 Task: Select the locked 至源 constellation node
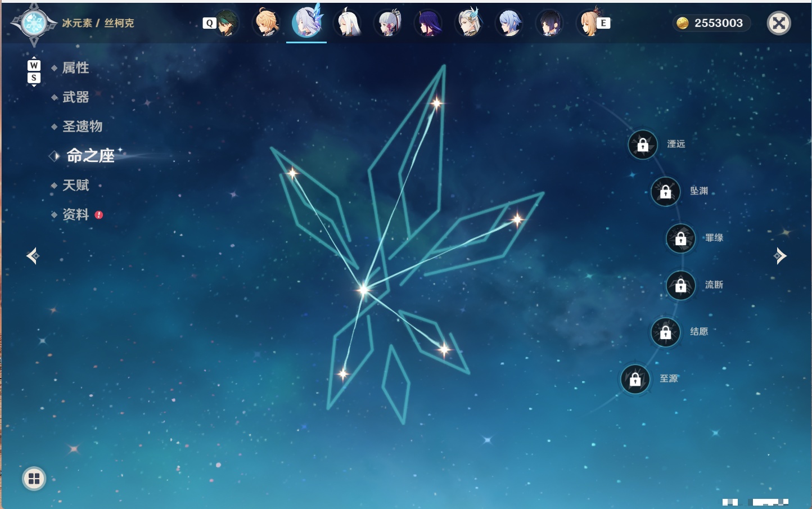[x=635, y=379]
